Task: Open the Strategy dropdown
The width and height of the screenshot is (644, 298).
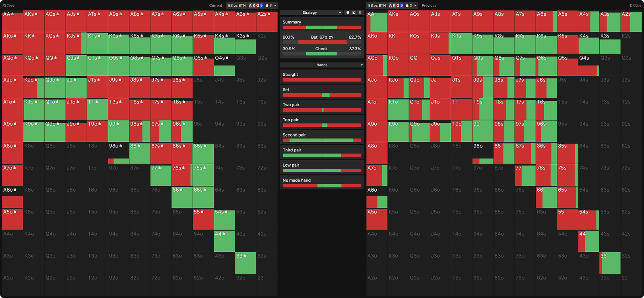Action: [311, 12]
